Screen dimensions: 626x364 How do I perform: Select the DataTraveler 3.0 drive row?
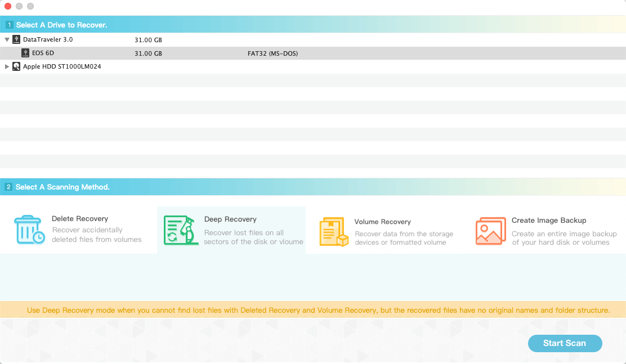(x=313, y=39)
